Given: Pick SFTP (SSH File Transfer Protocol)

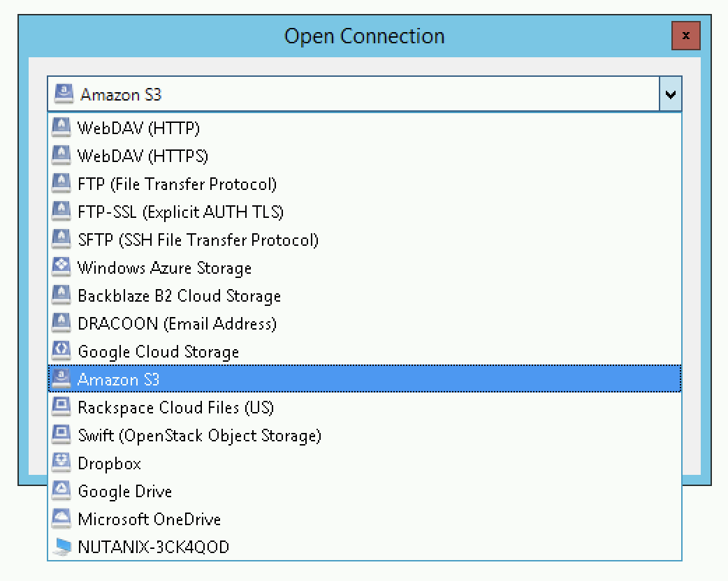Looking at the screenshot, I should point(365,239).
